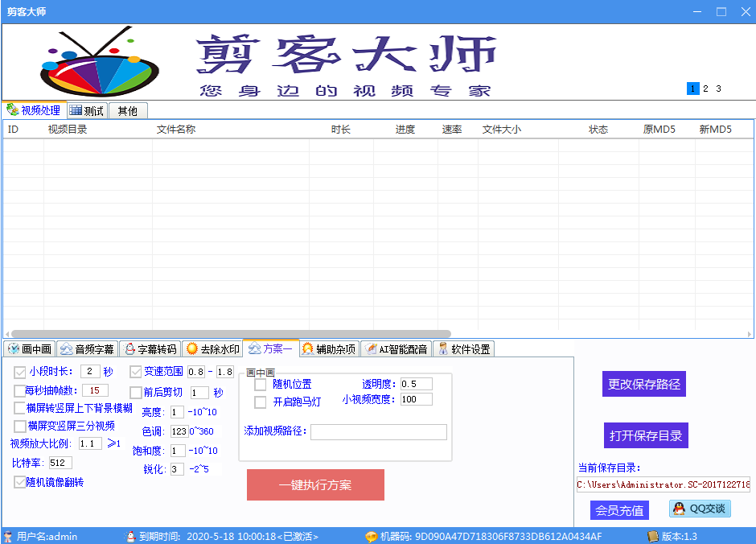Click the 软件设置 person icon

pyautogui.click(x=442, y=349)
